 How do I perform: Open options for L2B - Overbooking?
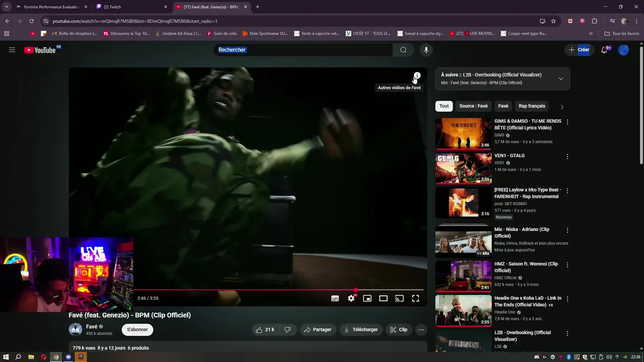coord(568,333)
